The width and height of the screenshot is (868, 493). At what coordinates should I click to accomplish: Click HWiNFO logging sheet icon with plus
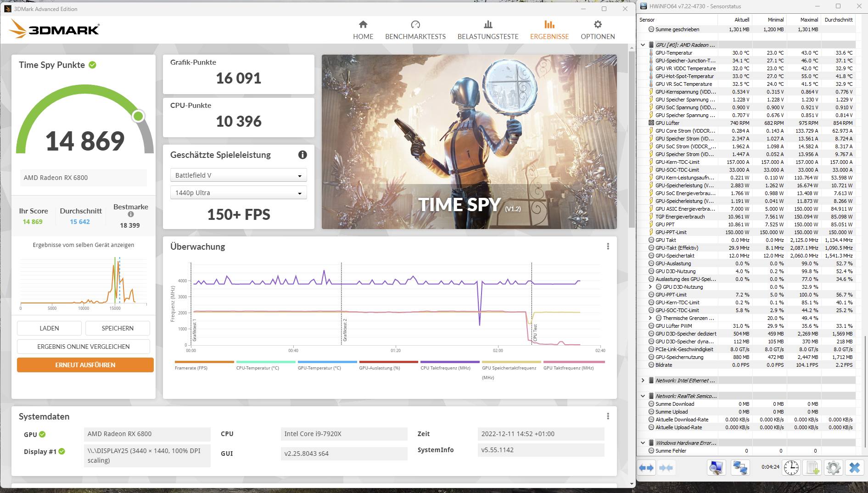(812, 468)
